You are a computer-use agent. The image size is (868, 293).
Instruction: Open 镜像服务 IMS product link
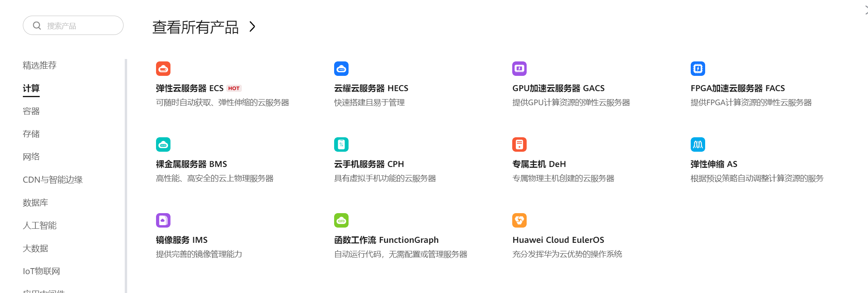click(x=182, y=240)
